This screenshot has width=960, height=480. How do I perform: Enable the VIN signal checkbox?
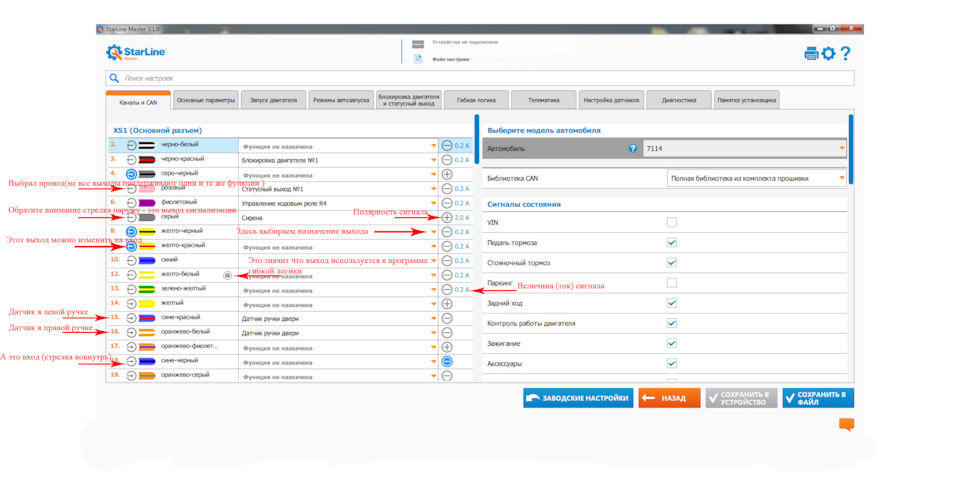pyautogui.click(x=672, y=223)
